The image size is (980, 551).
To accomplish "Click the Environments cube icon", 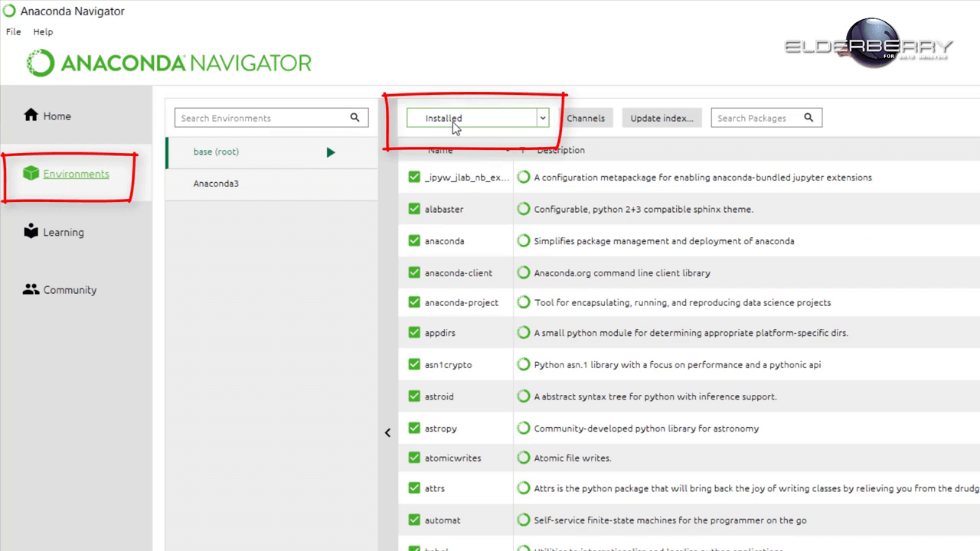I will 31,174.
